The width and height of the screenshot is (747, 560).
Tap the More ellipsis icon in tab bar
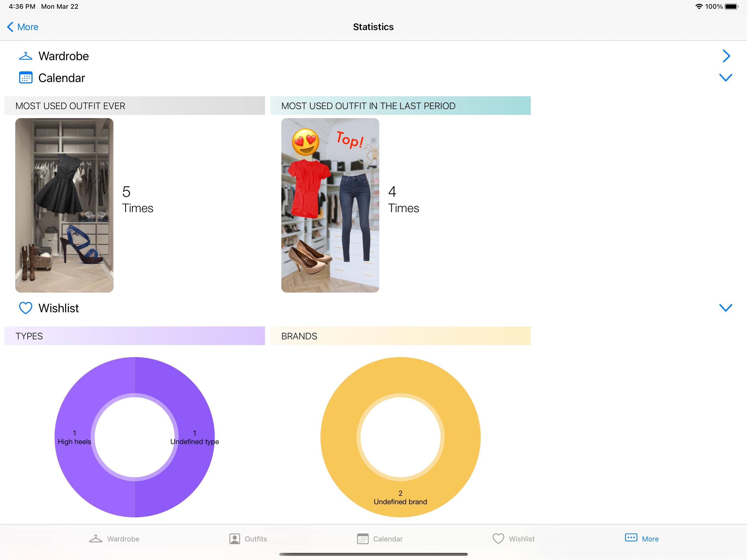[x=631, y=538]
